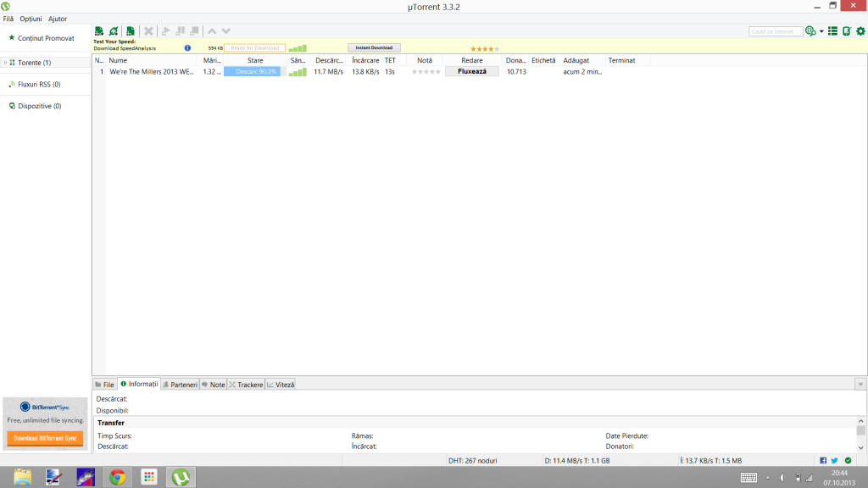
Task: Switch to the Informații tab
Action: point(140,384)
